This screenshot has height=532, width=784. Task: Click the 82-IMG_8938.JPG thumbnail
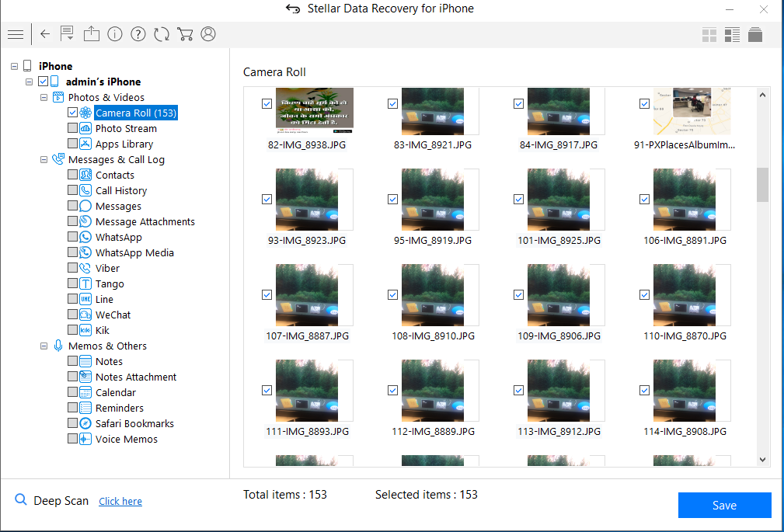[314, 111]
